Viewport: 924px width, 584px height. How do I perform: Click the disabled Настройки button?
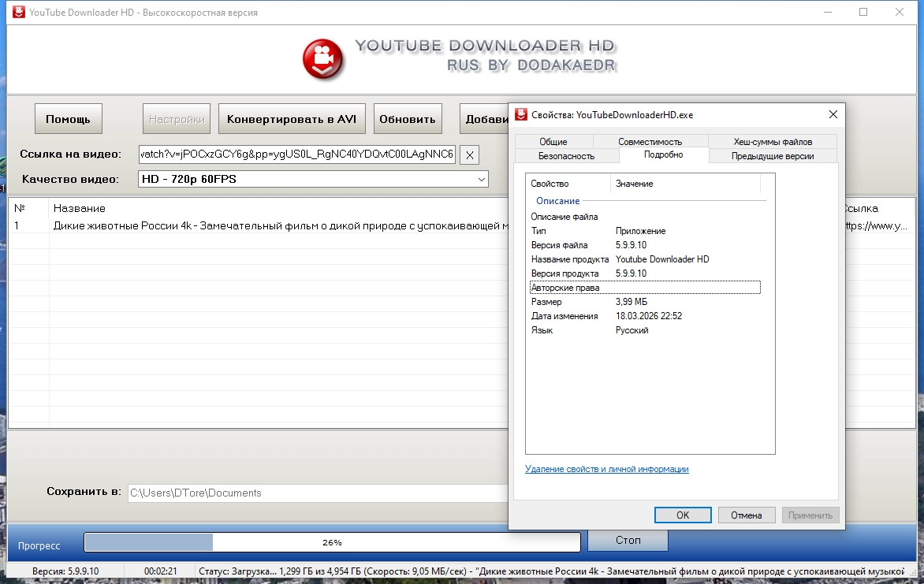(176, 119)
